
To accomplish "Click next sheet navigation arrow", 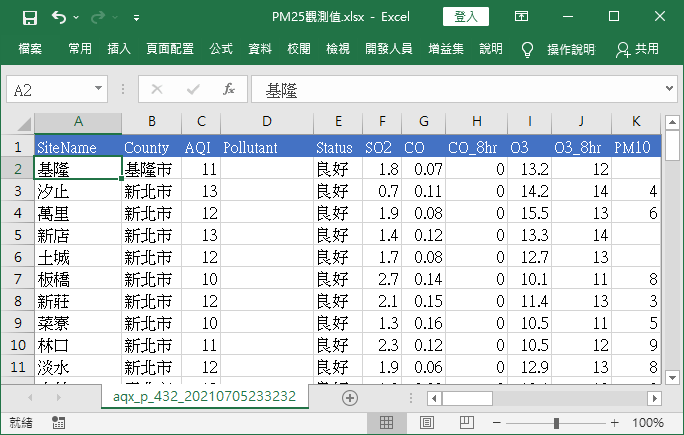I will (58, 397).
